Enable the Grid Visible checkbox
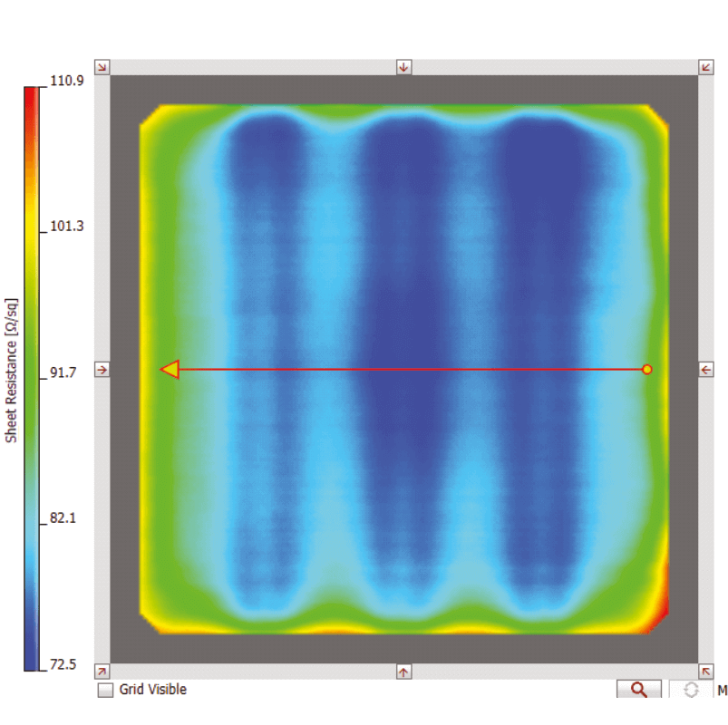 [x=106, y=690]
